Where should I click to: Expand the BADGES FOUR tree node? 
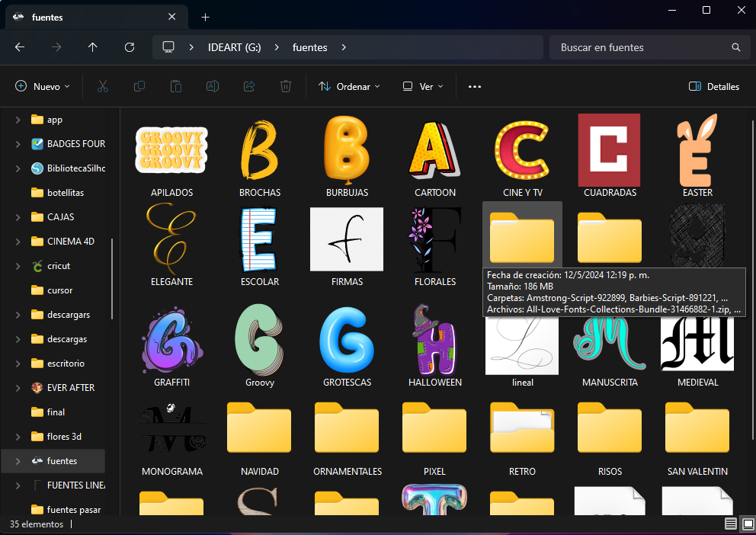[x=18, y=144]
